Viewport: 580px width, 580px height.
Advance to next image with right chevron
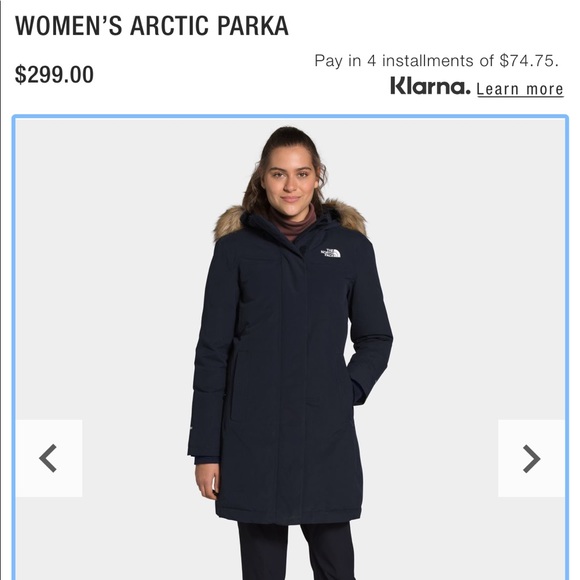pos(531,458)
